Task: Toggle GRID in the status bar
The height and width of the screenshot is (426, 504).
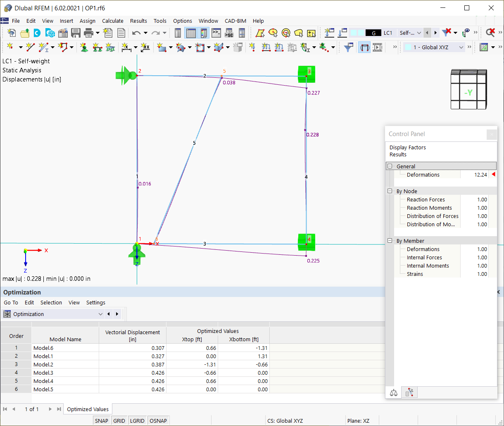Action: [x=119, y=421]
